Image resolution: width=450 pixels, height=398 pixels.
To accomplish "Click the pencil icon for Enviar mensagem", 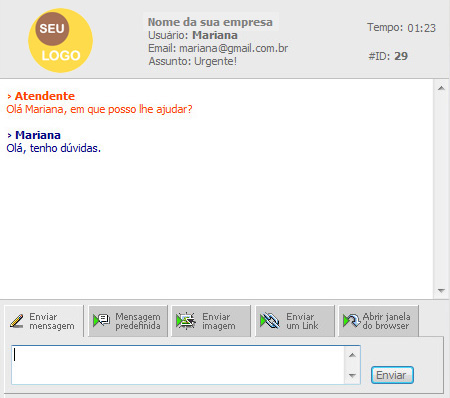I will click(x=17, y=321).
